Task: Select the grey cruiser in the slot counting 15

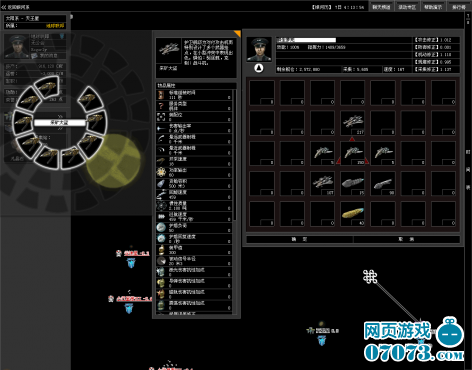Action: 353,183
